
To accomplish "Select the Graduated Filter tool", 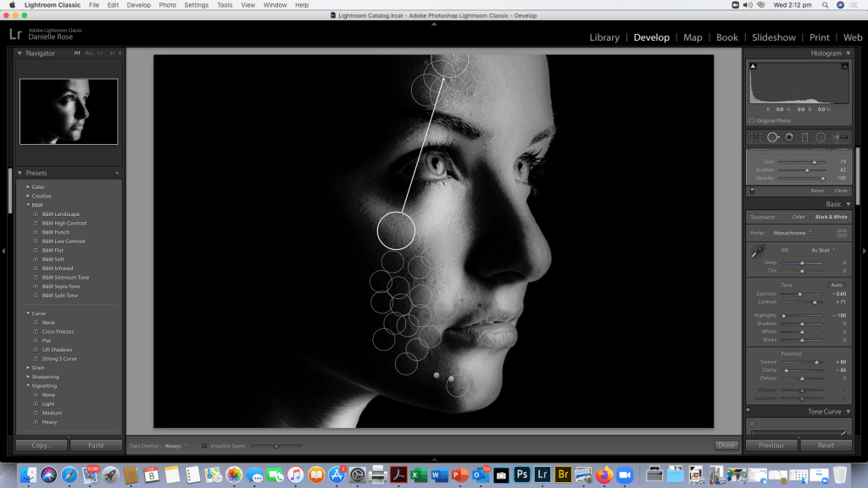I will coord(804,136).
